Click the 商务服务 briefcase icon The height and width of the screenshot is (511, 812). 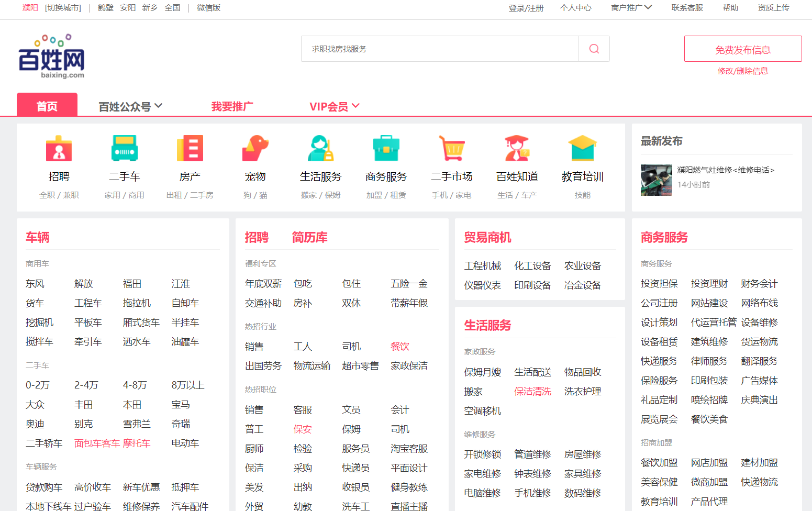tap(386, 149)
